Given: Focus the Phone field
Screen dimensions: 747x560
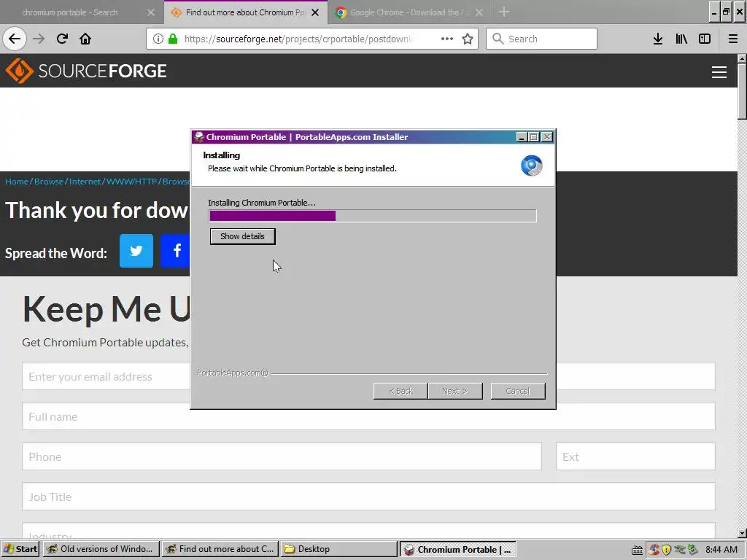Looking at the screenshot, I should point(282,456).
